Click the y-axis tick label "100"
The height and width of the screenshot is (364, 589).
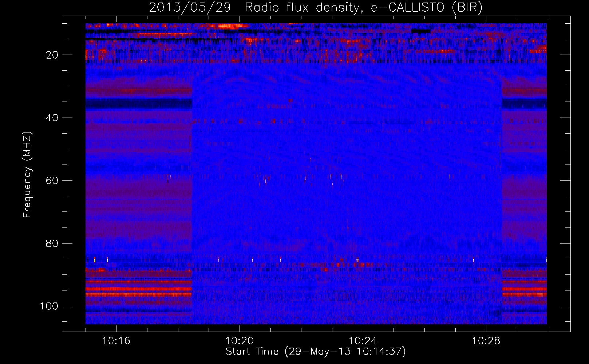click(x=49, y=306)
